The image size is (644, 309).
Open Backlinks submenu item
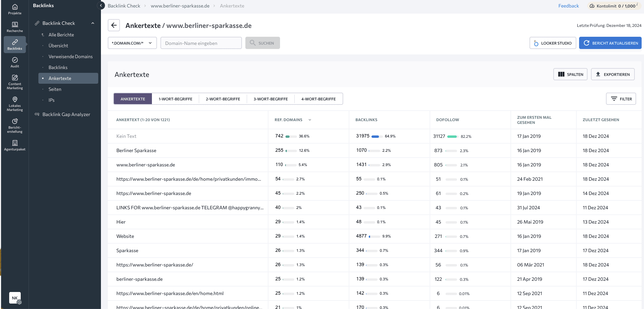58,67
